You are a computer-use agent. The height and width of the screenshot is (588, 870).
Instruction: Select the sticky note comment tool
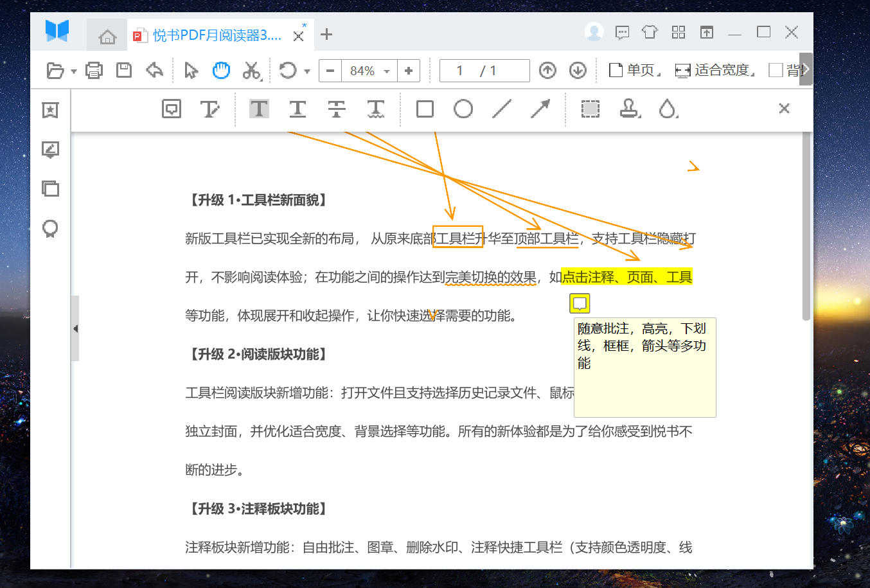tap(172, 109)
